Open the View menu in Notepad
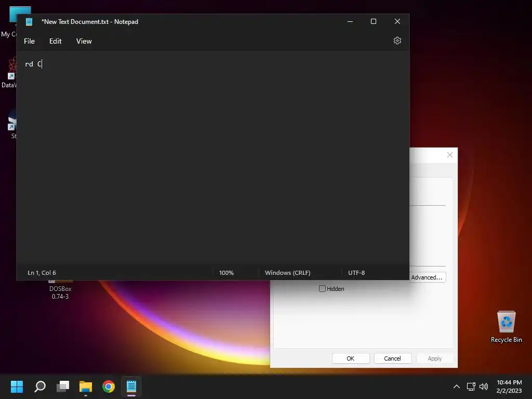Viewport: 532px width, 399px height. [x=84, y=41]
